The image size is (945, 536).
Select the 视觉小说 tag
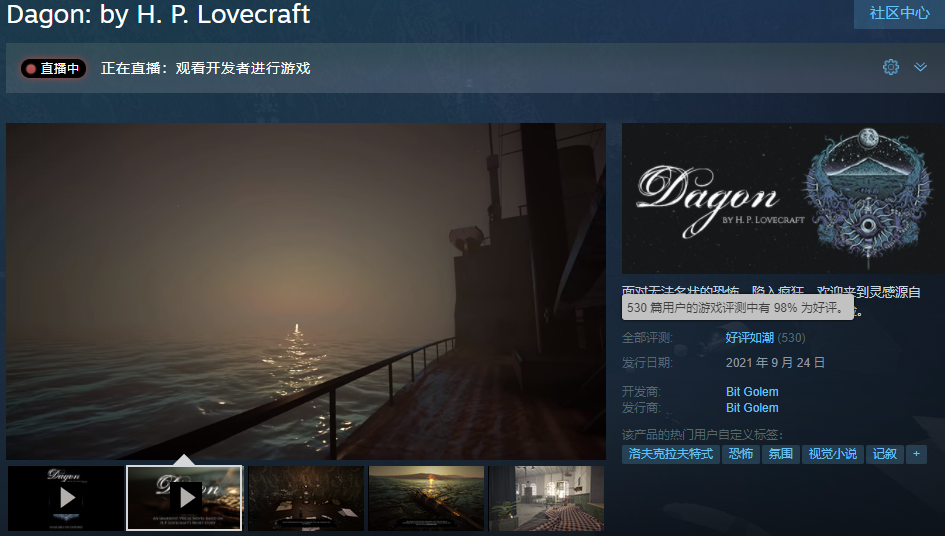(x=832, y=454)
